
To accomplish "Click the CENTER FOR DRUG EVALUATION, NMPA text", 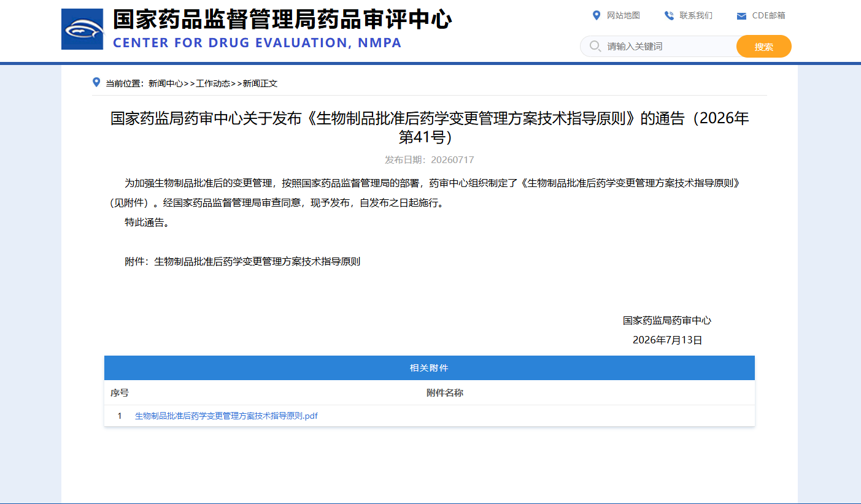I will tap(257, 43).
